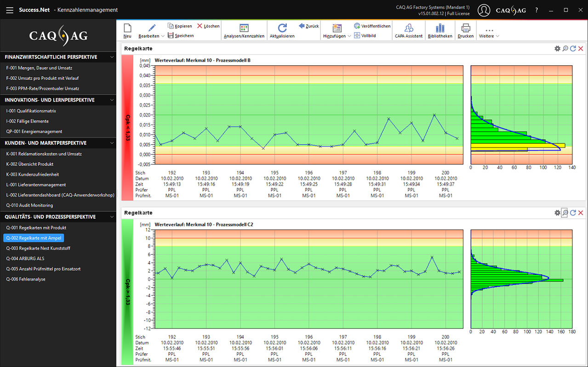Collapse the Finanzwirtschaftliche Perspektive section

pyautogui.click(x=112, y=57)
